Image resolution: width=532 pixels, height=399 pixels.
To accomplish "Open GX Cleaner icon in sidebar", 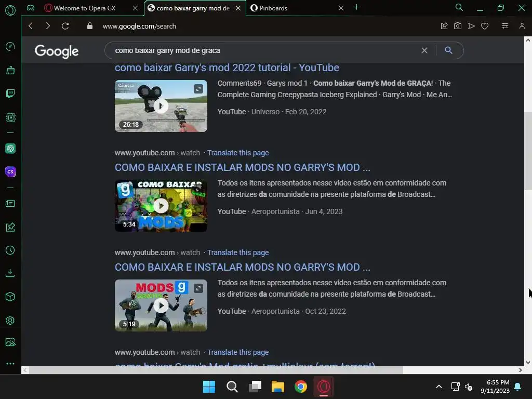I will coord(10,70).
